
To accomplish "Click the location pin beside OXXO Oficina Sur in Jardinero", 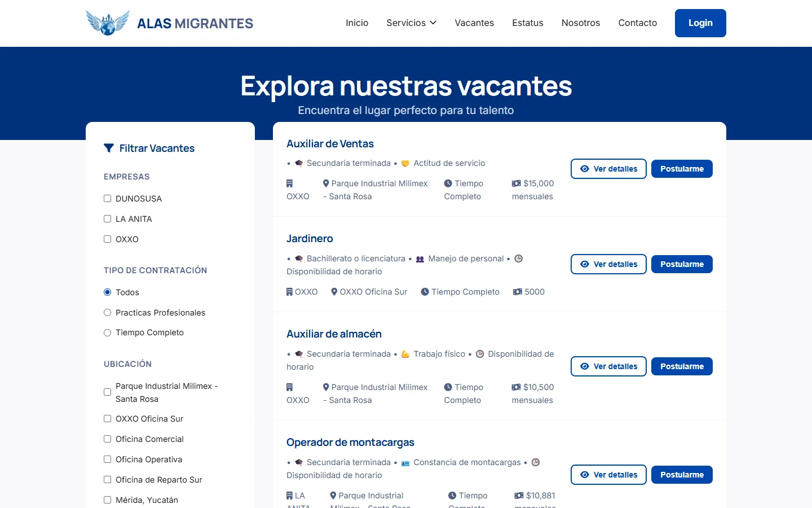I will point(334,292).
